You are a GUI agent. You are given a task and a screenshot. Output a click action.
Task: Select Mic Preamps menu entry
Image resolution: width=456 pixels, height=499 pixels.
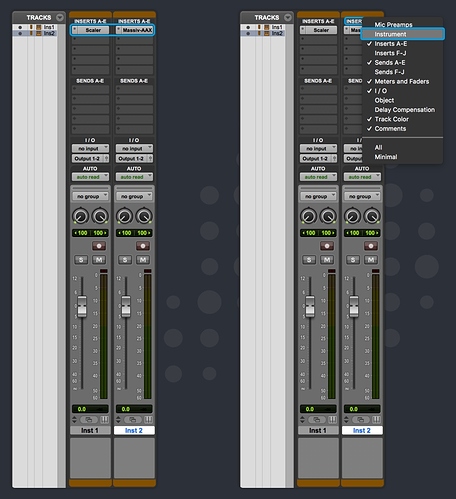(402, 25)
